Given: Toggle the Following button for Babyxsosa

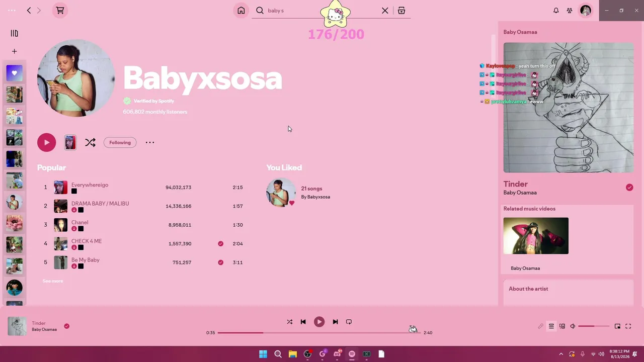Looking at the screenshot, I should pos(120,142).
